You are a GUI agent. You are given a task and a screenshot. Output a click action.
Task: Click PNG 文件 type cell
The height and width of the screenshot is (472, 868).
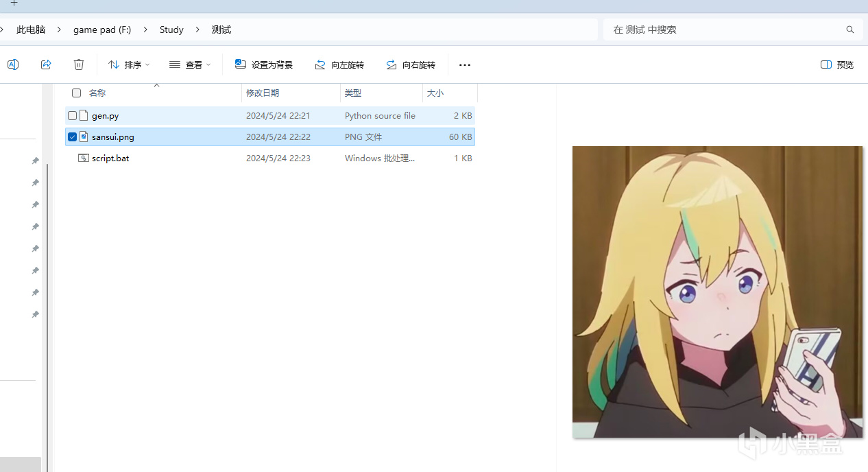363,137
